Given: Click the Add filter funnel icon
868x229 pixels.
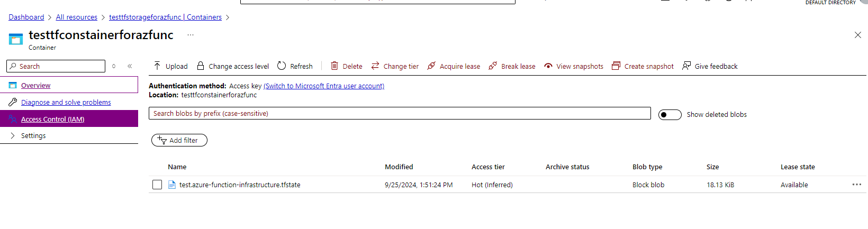Looking at the screenshot, I should pos(162,140).
